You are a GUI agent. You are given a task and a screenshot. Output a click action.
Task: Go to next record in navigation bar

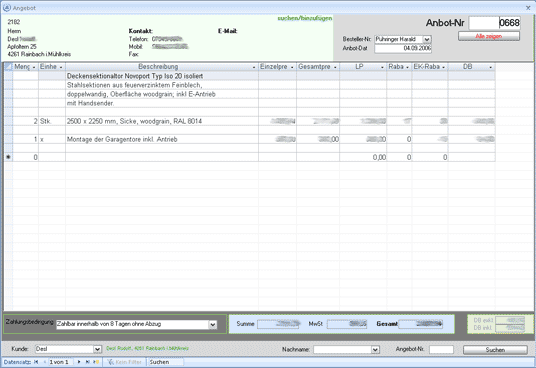79,362
